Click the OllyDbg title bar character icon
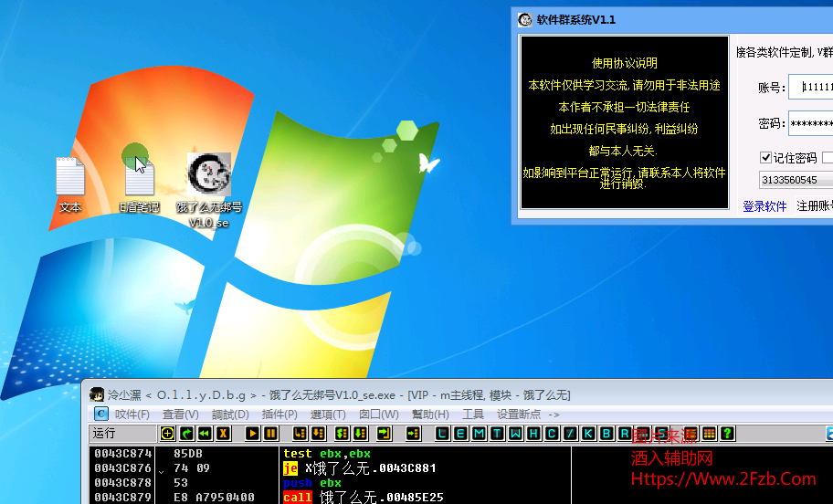Screen dimensions: 833x504 click(x=97, y=394)
